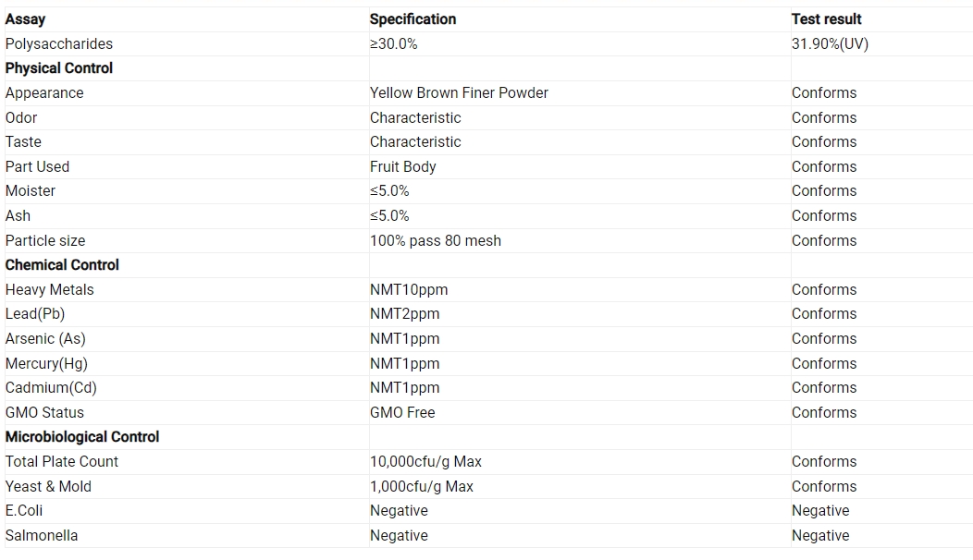Screen dimensions: 973x560
Task: Click the 31.90%(UV) test result cell
Action: [x=830, y=44]
